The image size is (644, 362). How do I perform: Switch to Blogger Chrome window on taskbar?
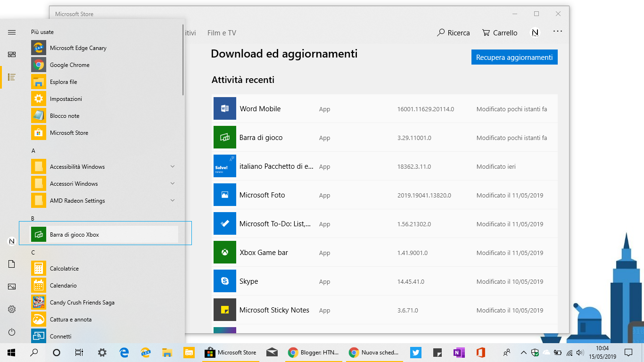click(x=314, y=352)
